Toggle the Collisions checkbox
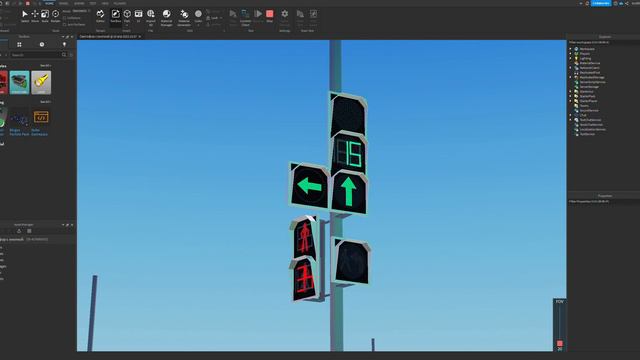 coord(64,18)
